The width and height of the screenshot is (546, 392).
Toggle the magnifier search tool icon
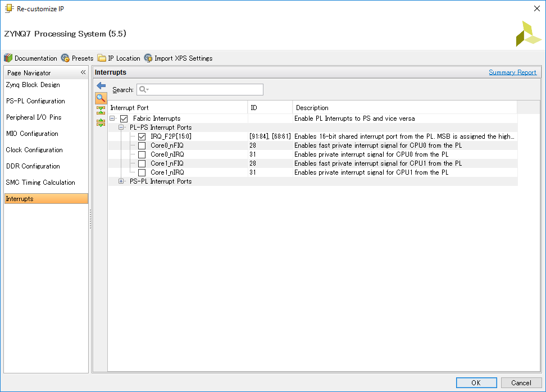coord(101,98)
